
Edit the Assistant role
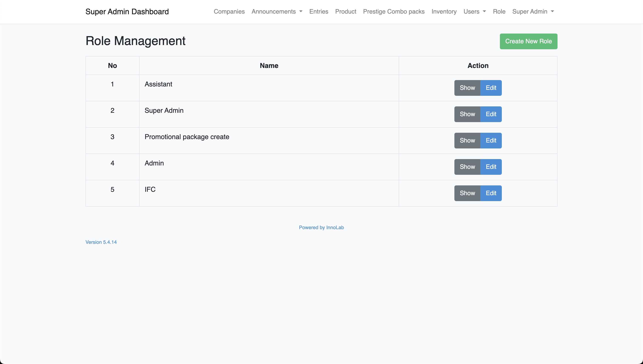point(491,88)
